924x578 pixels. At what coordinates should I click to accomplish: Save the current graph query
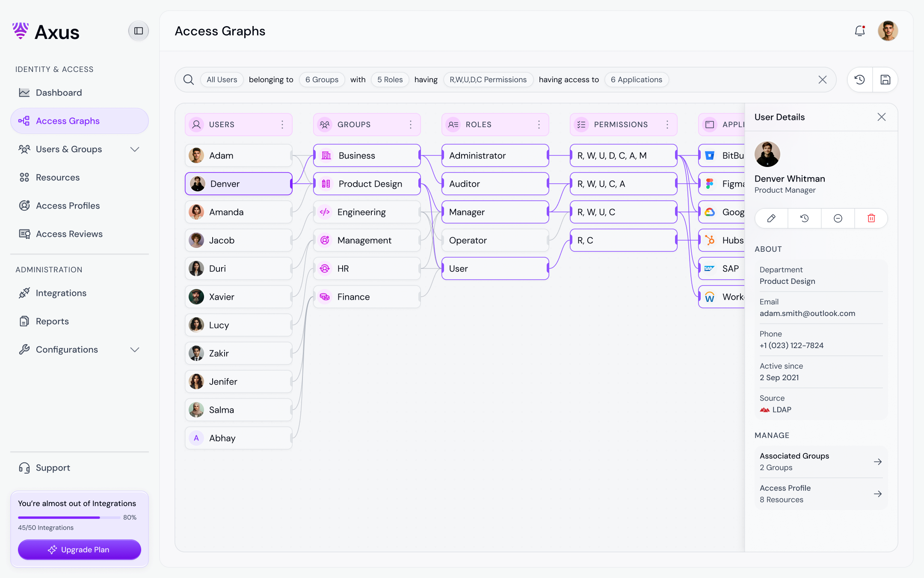[885, 80]
